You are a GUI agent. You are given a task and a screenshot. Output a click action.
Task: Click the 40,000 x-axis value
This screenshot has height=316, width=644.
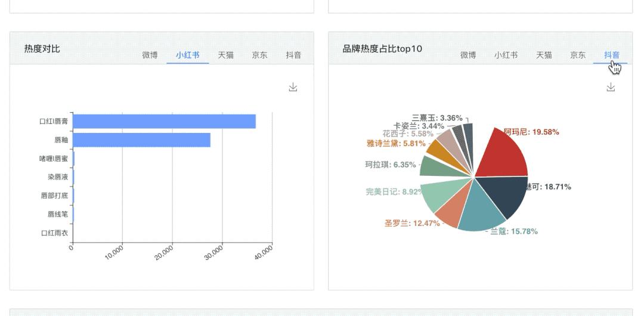(x=264, y=253)
